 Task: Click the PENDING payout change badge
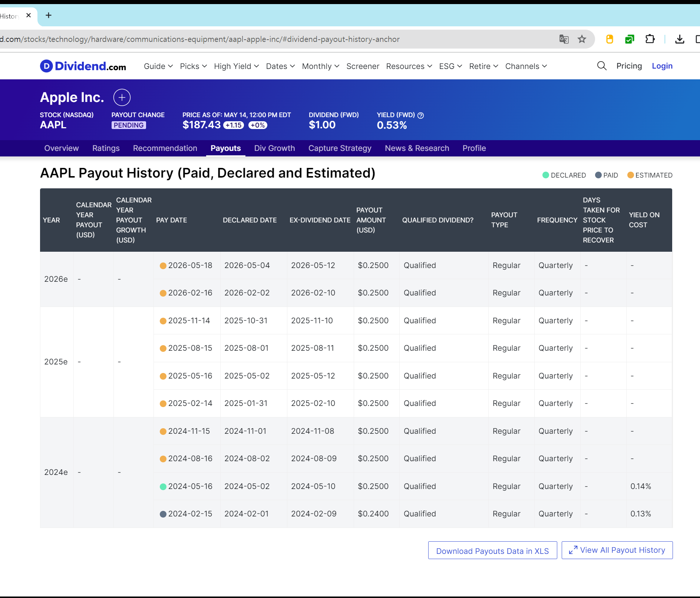pos(129,125)
